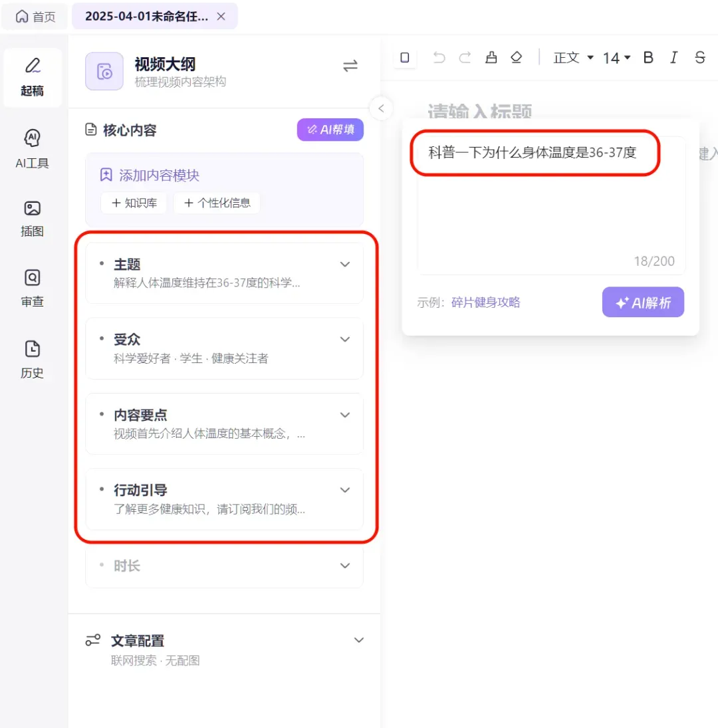Click 解释人体温度维持在36-37度的科学 text

tap(207, 283)
